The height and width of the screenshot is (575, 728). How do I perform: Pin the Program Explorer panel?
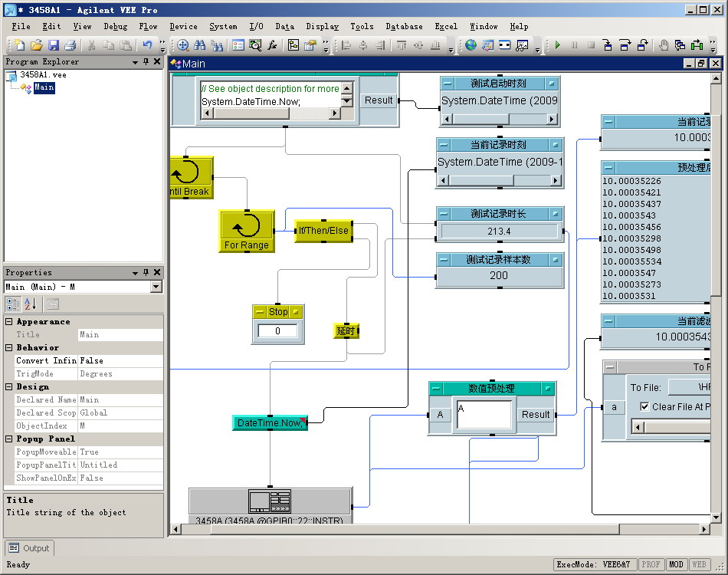click(146, 62)
